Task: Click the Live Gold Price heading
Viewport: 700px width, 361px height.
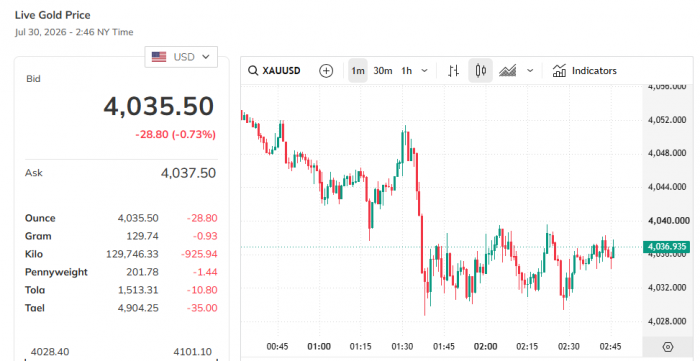Action: click(x=53, y=15)
